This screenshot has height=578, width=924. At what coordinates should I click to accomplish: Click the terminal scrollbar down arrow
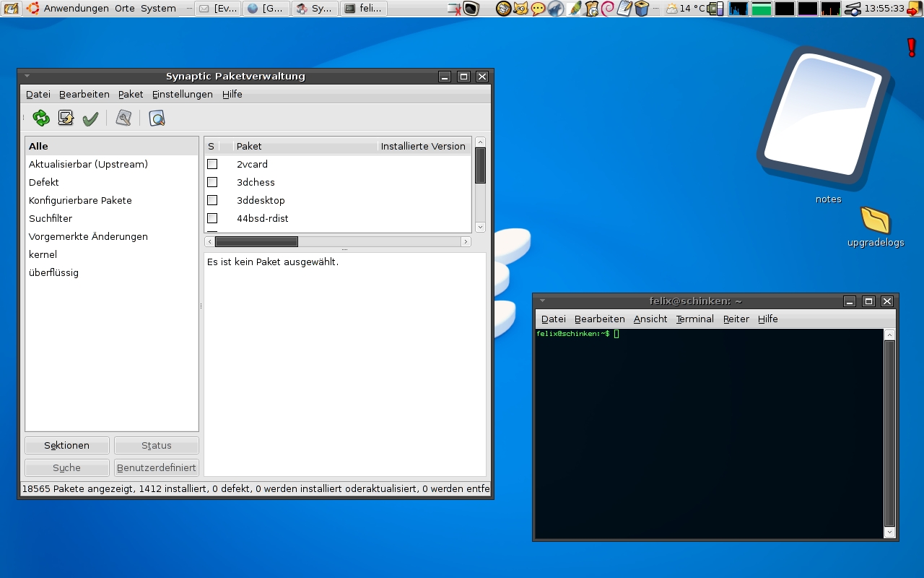[x=889, y=532]
